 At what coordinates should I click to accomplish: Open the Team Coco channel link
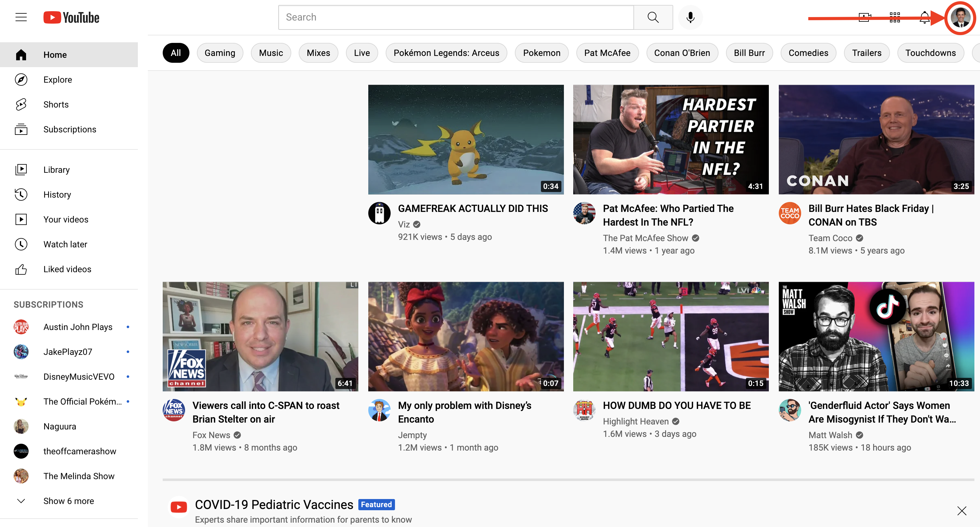[830, 238]
